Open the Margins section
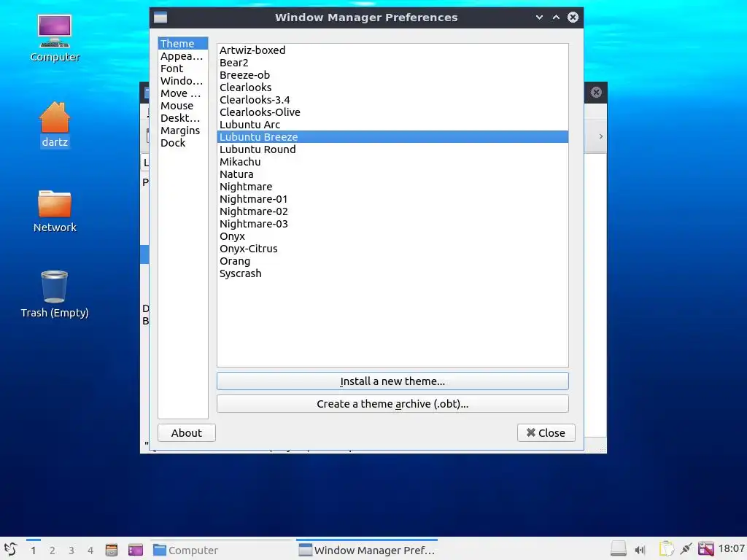 click(183, 130)
